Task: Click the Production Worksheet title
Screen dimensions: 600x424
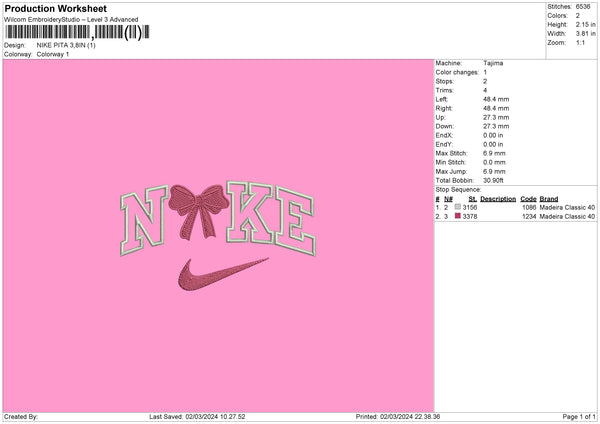Action: [x=55, y=9]
